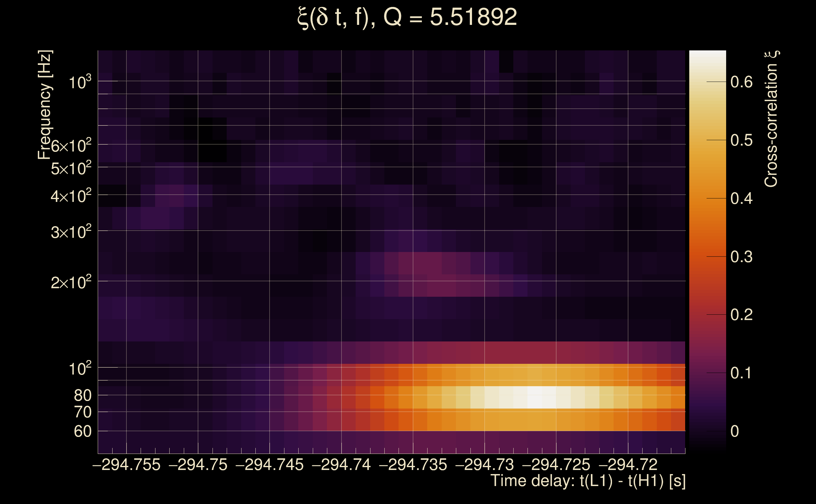Click the 0.6 tick label on the color bar

coord(742,82)
